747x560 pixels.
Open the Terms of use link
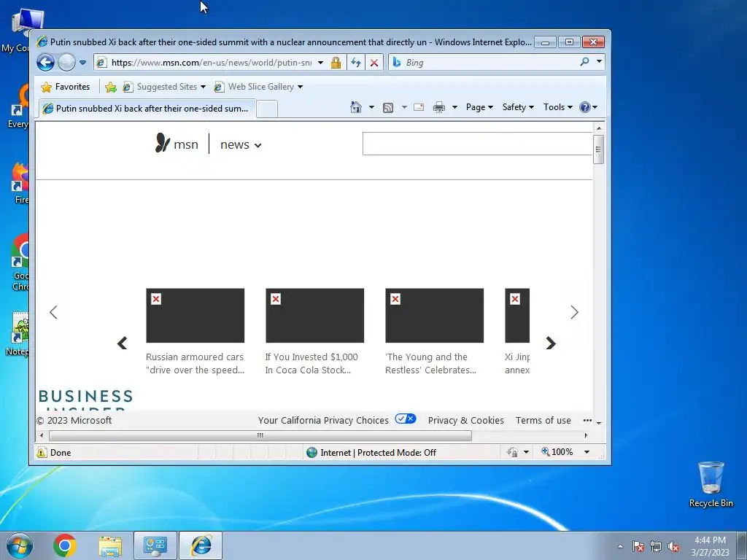pos(543,421)
